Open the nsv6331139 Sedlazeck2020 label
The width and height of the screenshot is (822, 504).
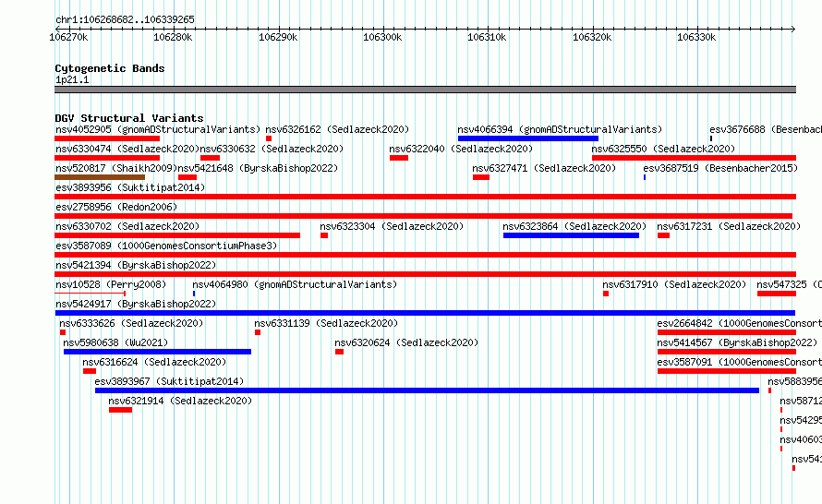[x=326, y=323]
